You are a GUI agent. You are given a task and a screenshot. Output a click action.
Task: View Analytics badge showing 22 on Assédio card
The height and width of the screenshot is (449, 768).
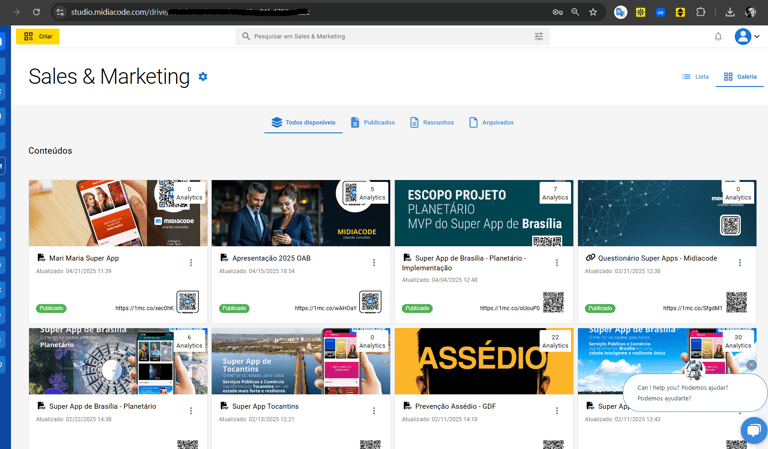coord(555,341)
